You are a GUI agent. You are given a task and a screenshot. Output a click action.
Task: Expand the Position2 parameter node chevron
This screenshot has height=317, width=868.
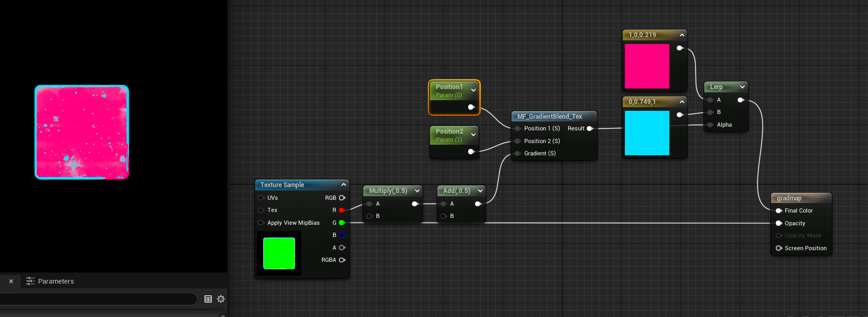pyautogui.click(x=473, y=135)
